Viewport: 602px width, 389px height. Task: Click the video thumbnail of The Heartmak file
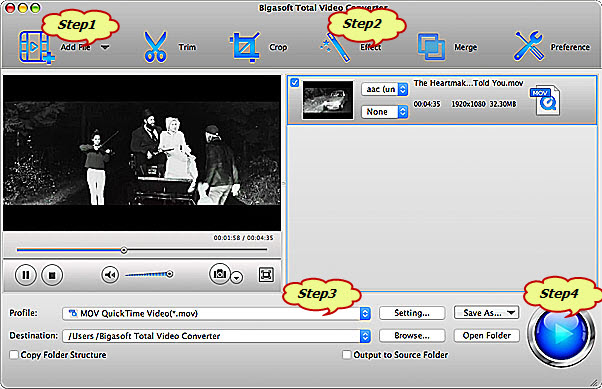pos(327,100)
